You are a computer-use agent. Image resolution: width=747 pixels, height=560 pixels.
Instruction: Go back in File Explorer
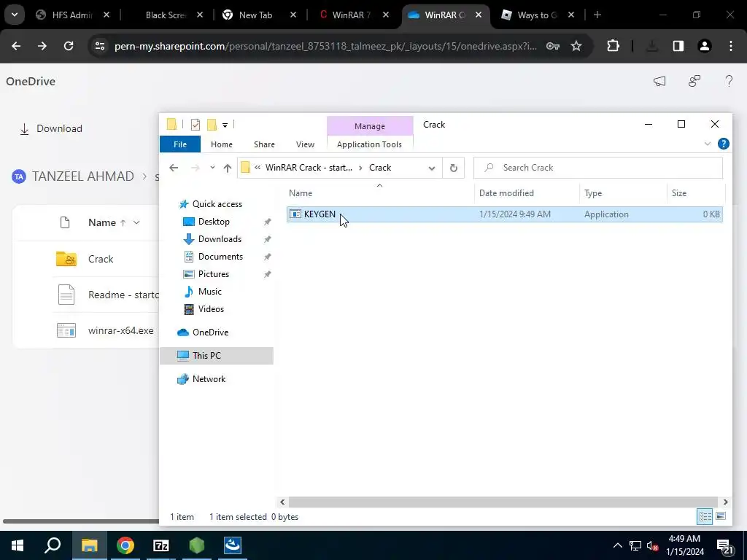(x=174, y=168)
